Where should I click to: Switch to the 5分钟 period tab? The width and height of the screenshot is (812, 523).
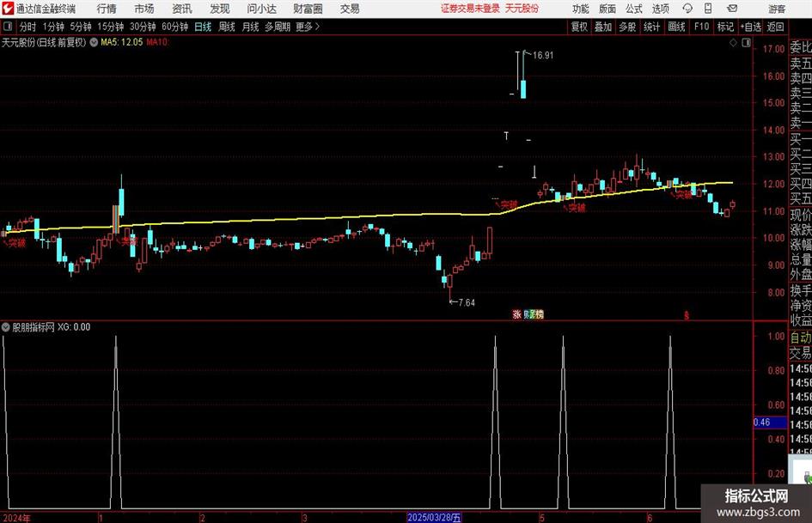coord(81,27)
